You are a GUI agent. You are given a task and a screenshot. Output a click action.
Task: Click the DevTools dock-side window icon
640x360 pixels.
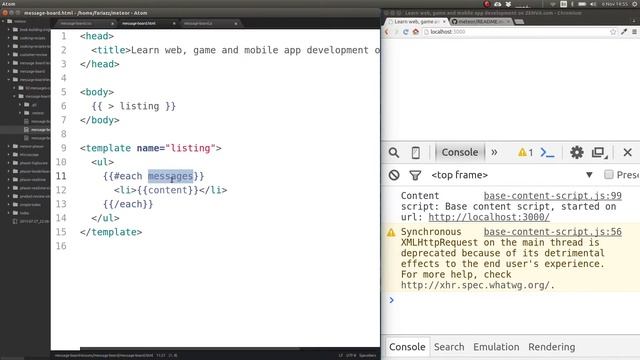pyautogui.click(x=599, y=153)
